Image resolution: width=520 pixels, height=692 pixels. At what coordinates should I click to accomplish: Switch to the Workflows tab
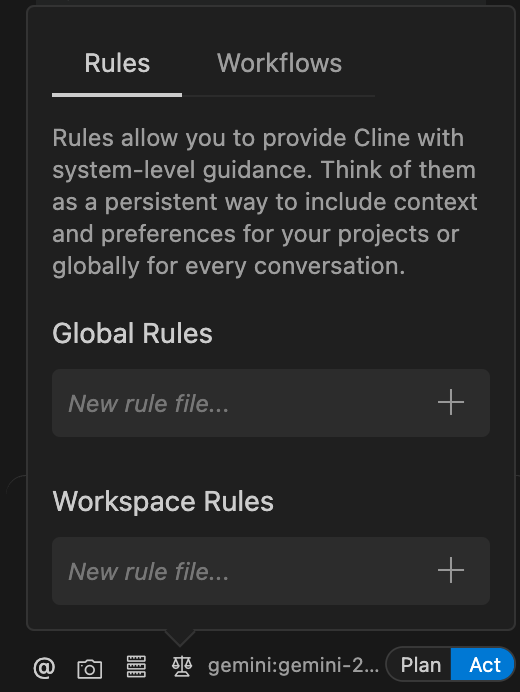(x=279, y=63)
